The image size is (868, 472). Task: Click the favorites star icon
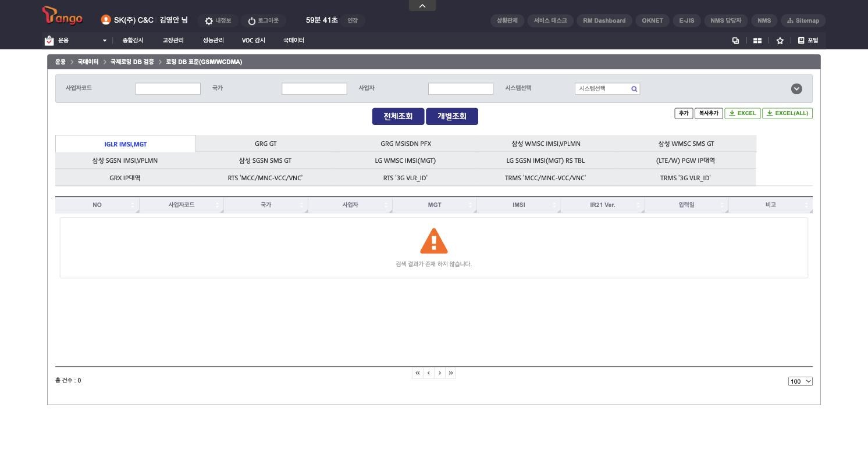click(780, 41)
